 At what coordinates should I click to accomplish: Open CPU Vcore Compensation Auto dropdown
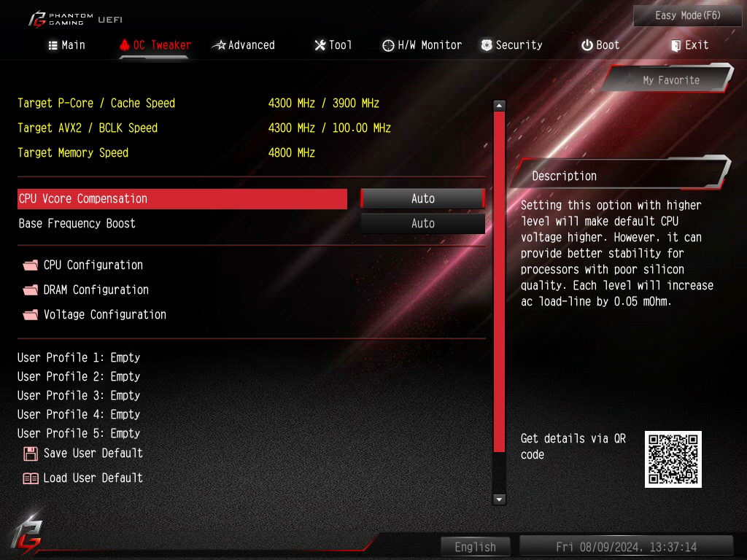[x=422, y=198]
